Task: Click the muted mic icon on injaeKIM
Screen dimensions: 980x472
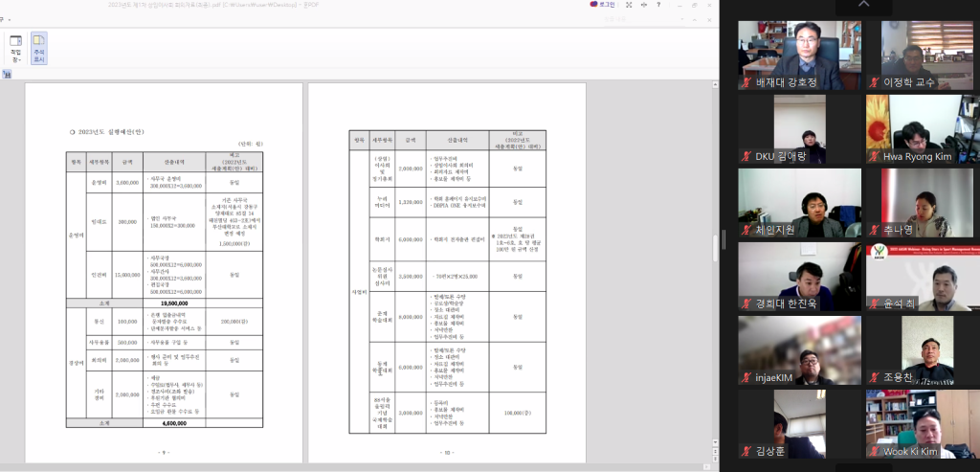Action: pos(746,377)
